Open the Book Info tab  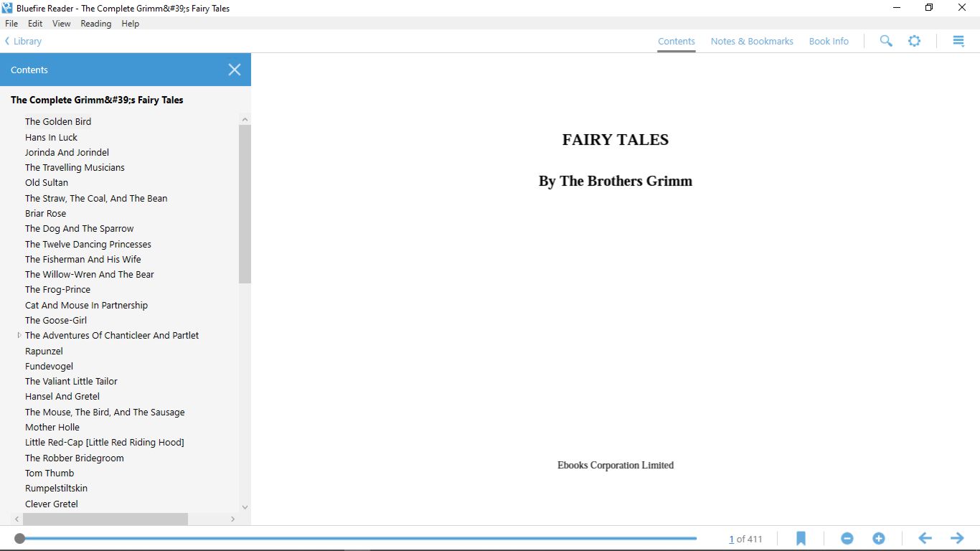(829, 42)
